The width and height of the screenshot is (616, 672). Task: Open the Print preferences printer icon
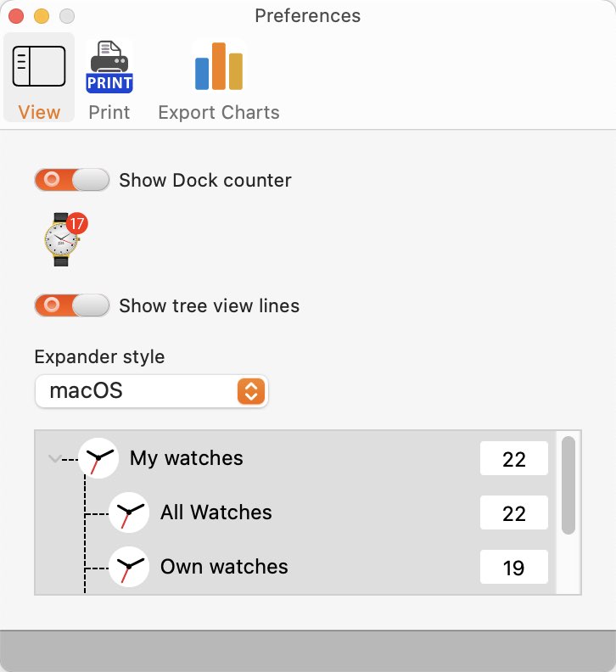pos(109,66)
